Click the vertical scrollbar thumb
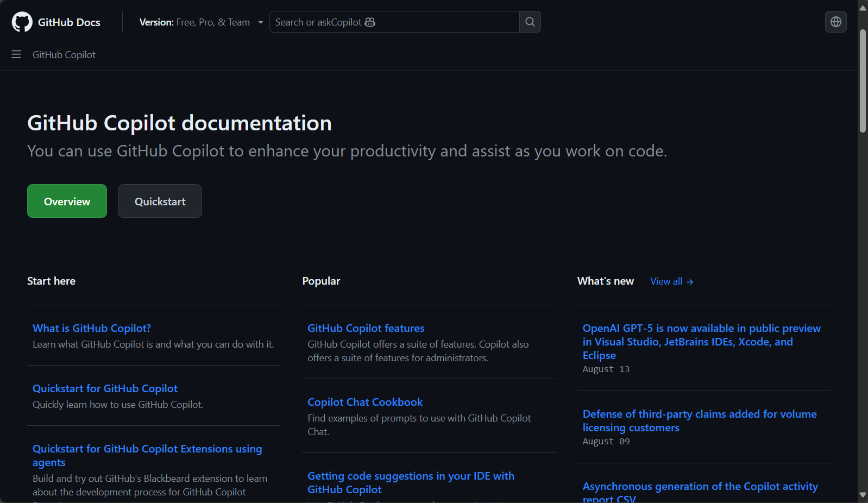868x503 pixels. [x=863, y=81]
